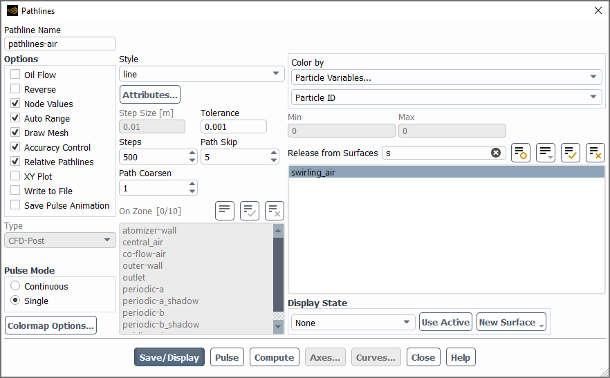Disable the Relative Pathlines checkbox
Viewport: 610px width, 378px height.
point(15,161)
